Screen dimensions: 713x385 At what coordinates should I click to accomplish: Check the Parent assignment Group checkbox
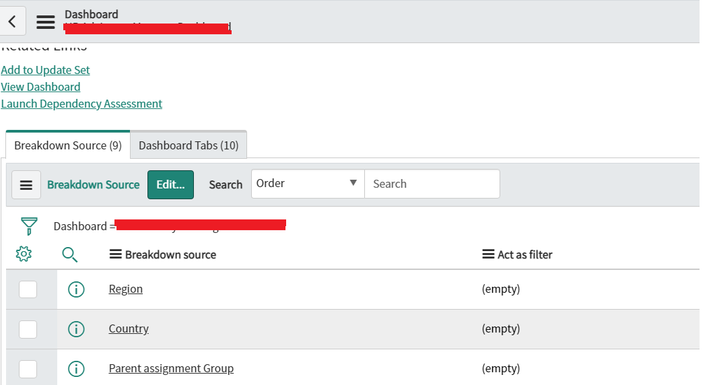tap(28, 369)
